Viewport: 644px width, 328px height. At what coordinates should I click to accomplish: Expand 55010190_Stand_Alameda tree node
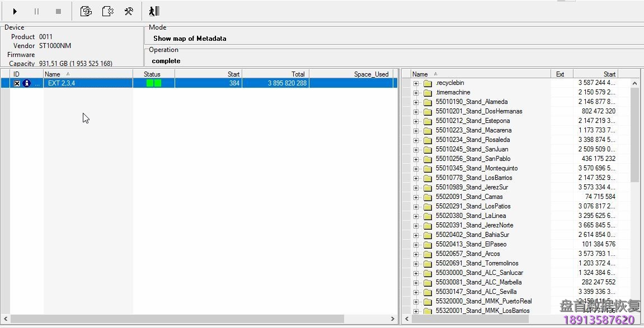(416, 102)
